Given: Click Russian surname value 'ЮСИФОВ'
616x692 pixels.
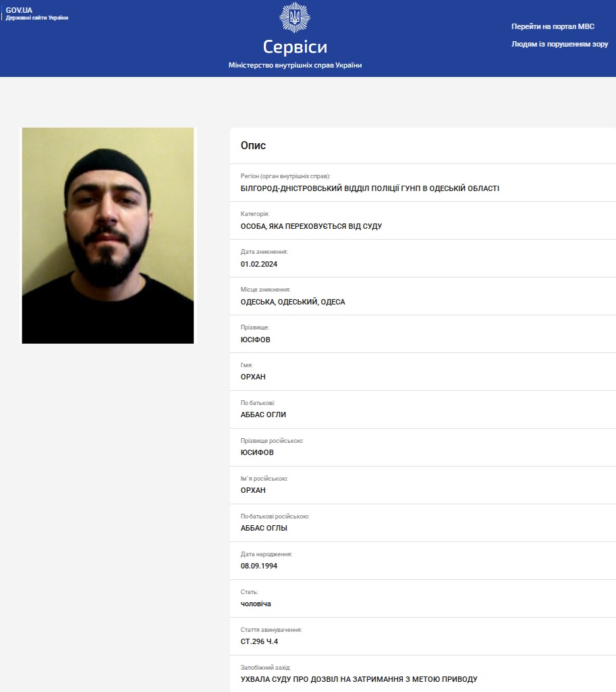Looking at the screenshot, I should (x=257, y=452).
